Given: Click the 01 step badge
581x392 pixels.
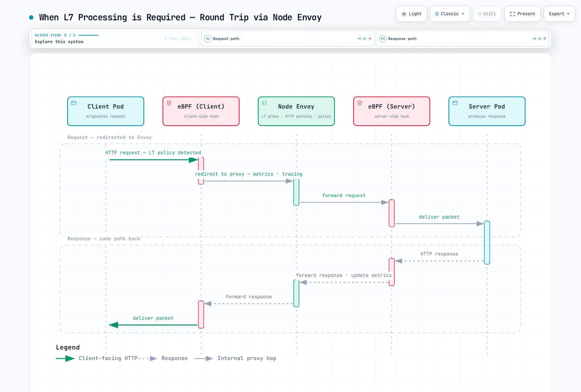Looking at the screenshot, I should pos(208,38).
